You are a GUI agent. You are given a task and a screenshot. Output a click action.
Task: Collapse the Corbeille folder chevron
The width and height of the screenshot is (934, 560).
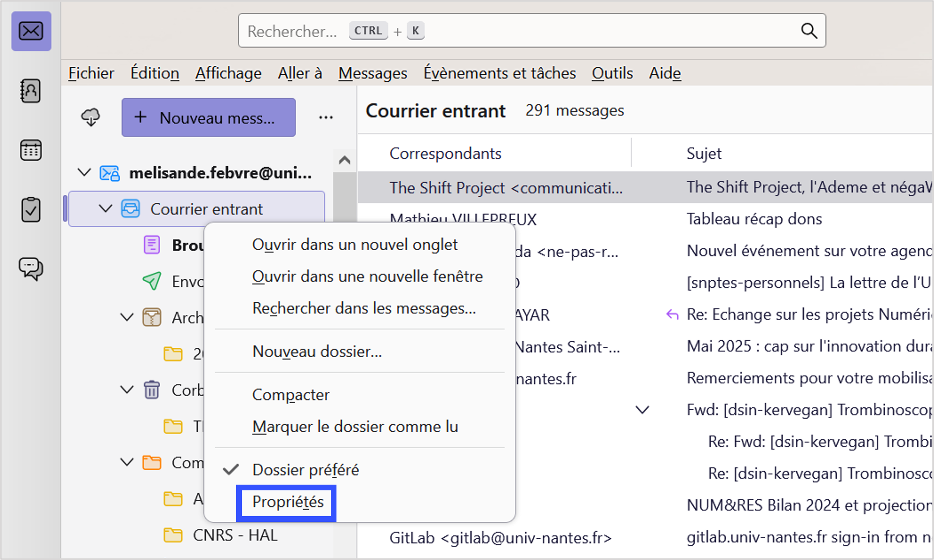pos(127,390)
